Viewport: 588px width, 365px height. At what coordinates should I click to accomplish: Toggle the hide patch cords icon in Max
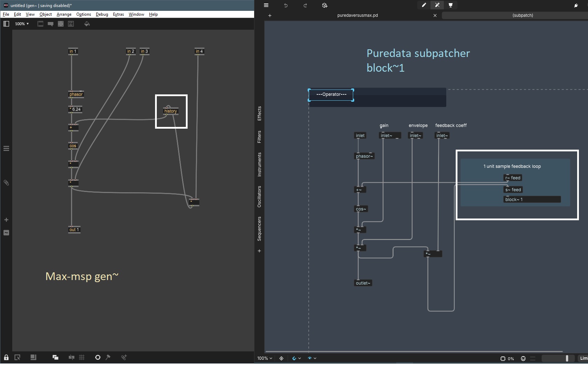tap(71, 357)
